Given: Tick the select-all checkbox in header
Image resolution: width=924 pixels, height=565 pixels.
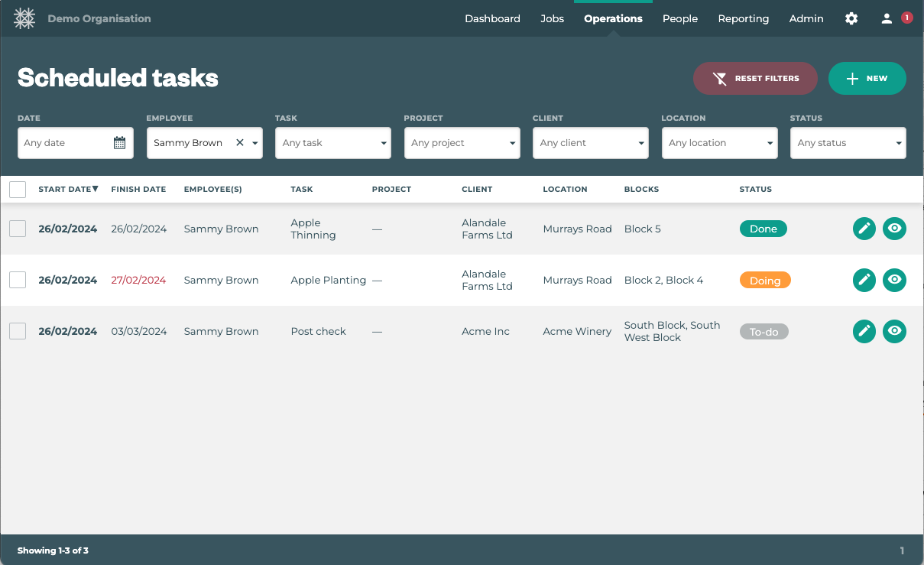Looking at the screenshot, I should [x=18, y=190].
